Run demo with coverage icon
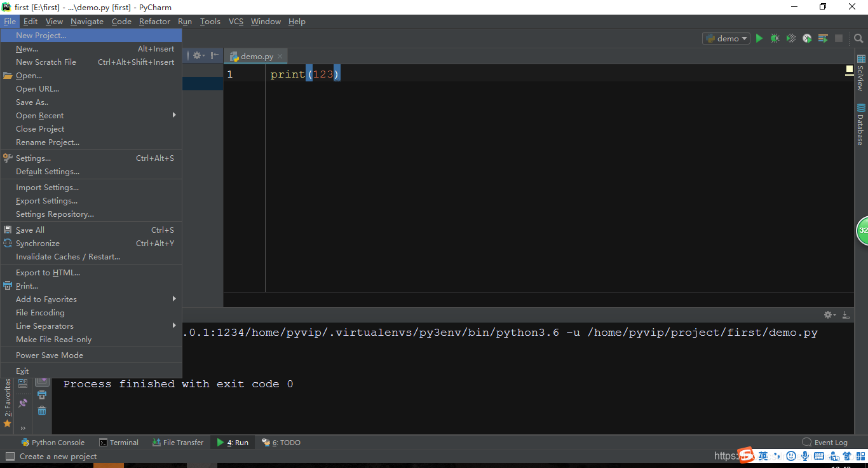 (x=791, y=38)
